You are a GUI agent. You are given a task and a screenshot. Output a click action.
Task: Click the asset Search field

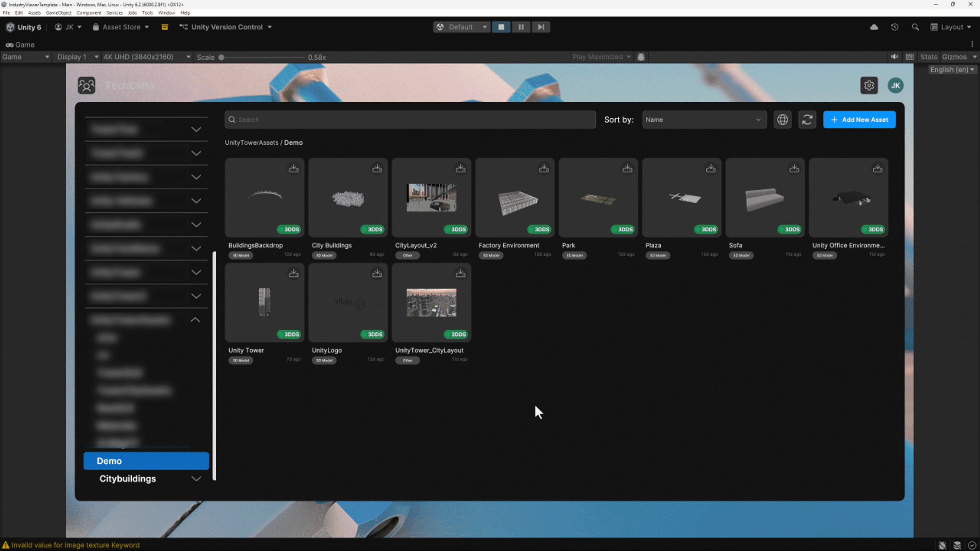click(x=410, y=120)
